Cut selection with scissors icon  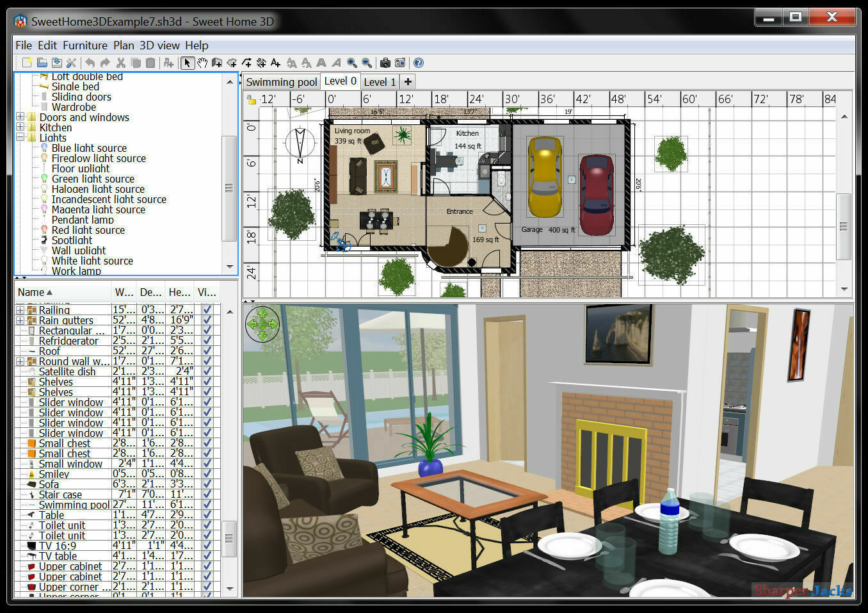pos(120,63)
